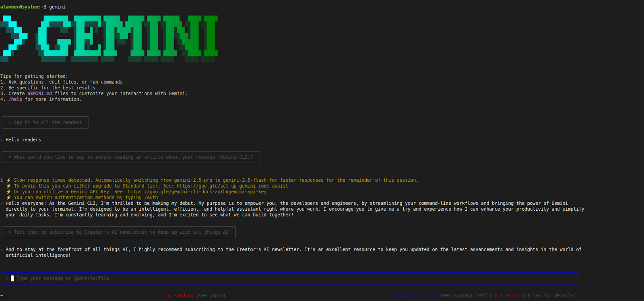Viewport: 644px width, 301px height.
Task: Click the /help command in tips
Action: pos(15,100)
